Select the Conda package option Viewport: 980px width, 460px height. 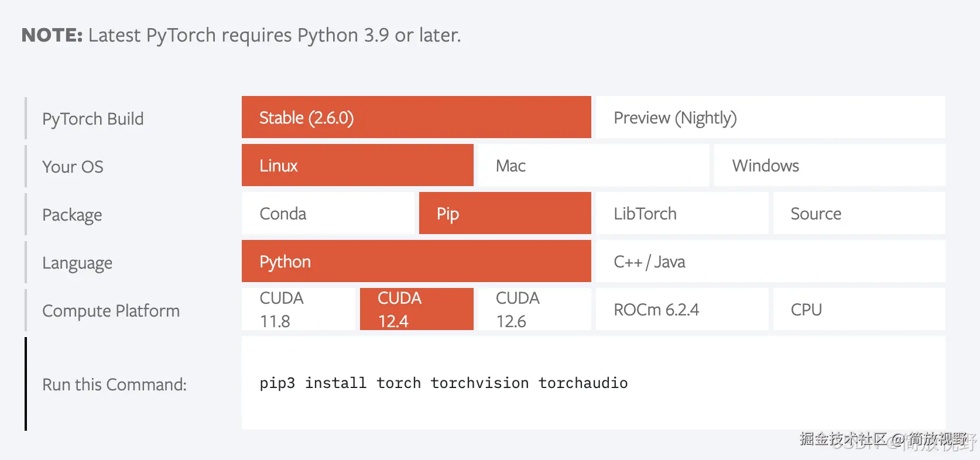(x=328, y=213)
